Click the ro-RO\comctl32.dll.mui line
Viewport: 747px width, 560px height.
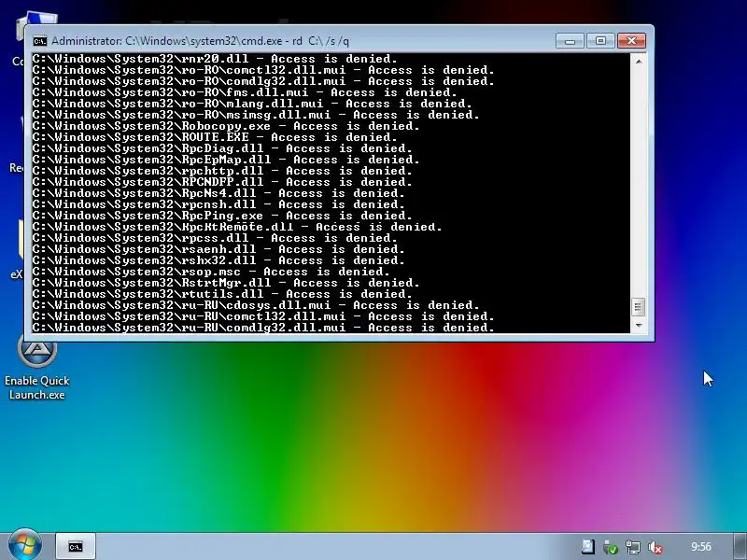(x=263, y=70)
